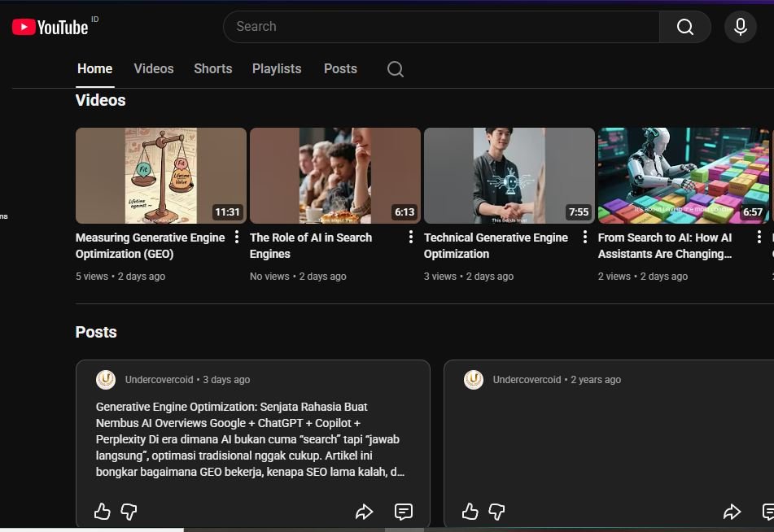
Task: Click into the Search input field
Action: [x=439, y=27]
